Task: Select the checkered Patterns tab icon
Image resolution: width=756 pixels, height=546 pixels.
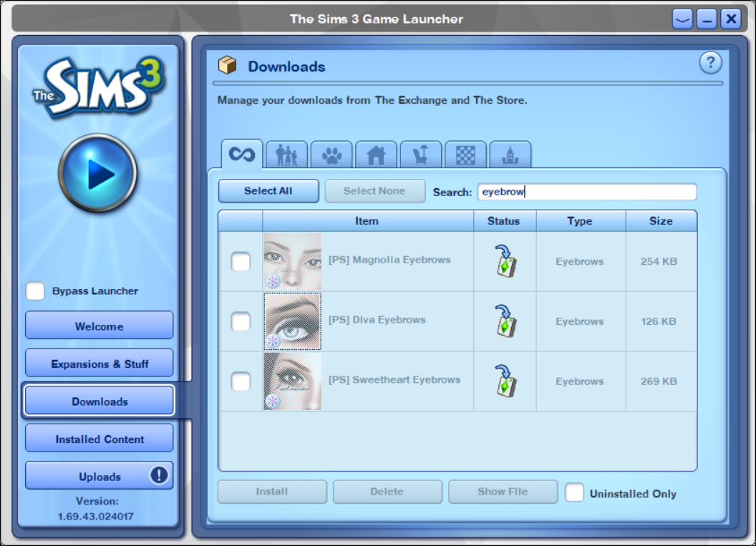Action: (x=465, y=153)
